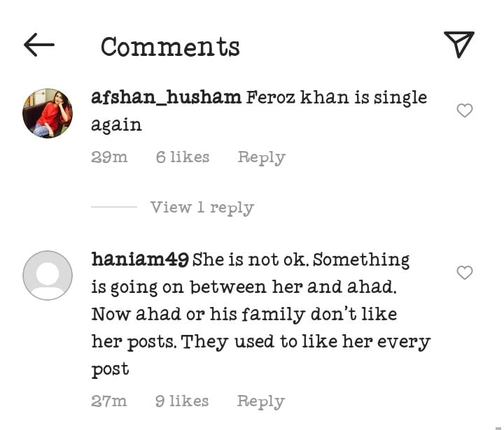Go back using the left arrow
The width and height of the screenshot is (504, 430).
pos(39,45)
